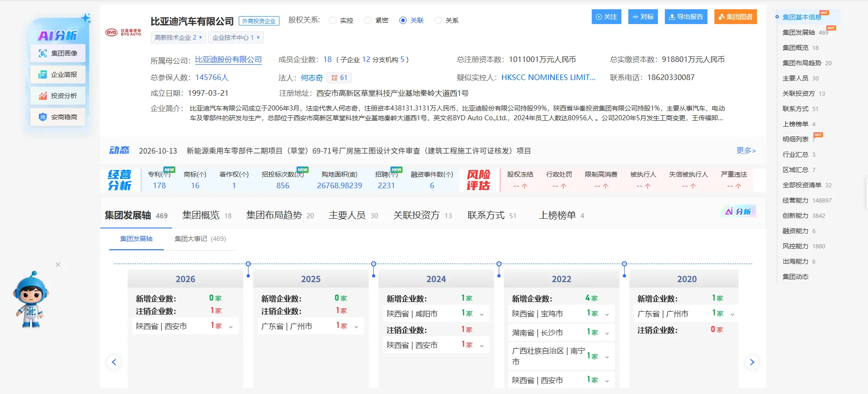Open the 集团图谱 group graph
Viewport: 868px width, 394px height.
735,17
